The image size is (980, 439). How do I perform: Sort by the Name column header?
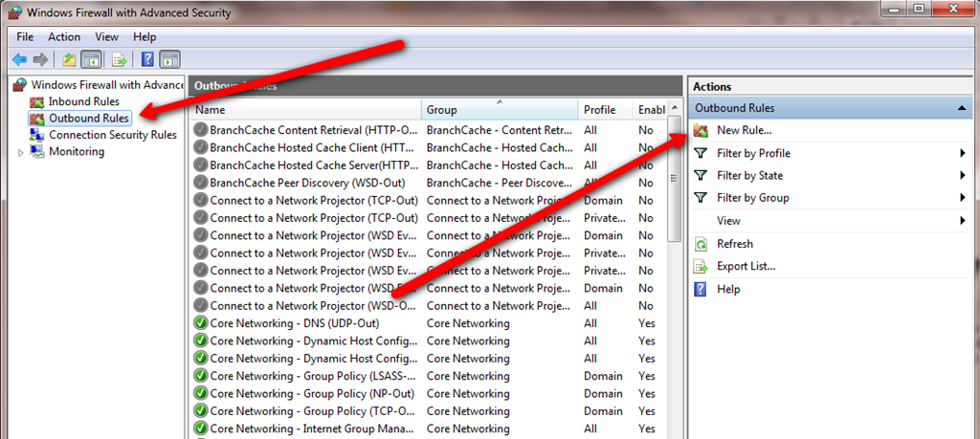point(305,110)
